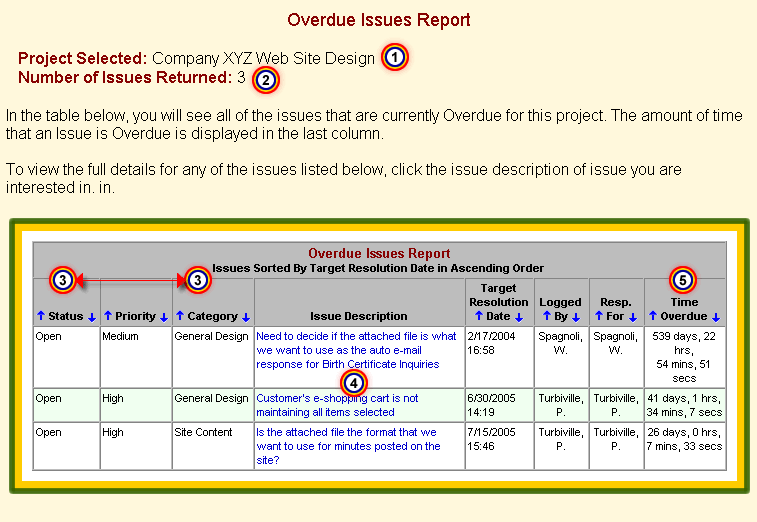Sort Category descending via down arrow
757x522 pixels.
pos(246,317)
